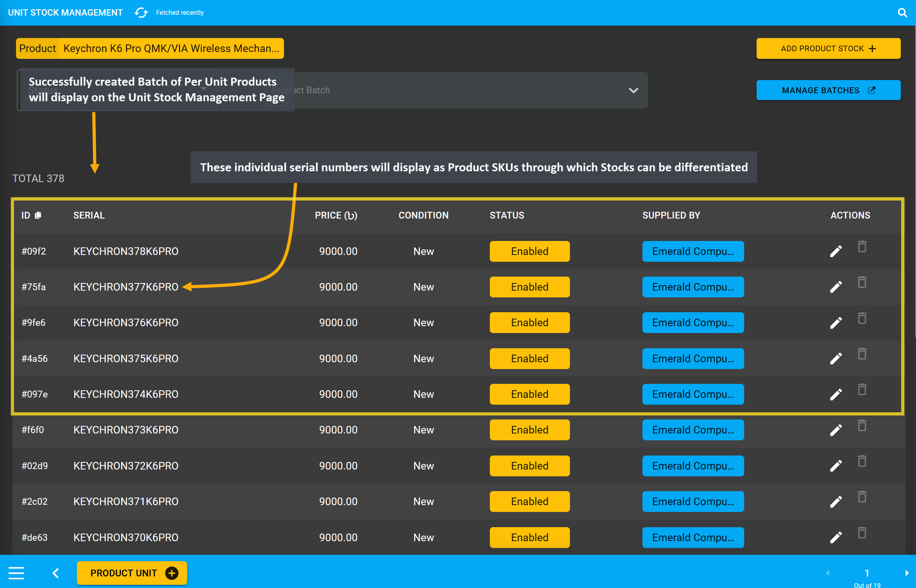Viewport: 916px width, 588px height.
Task: Open the hamburger menu in bottom bar
Action: click(16, 573)
